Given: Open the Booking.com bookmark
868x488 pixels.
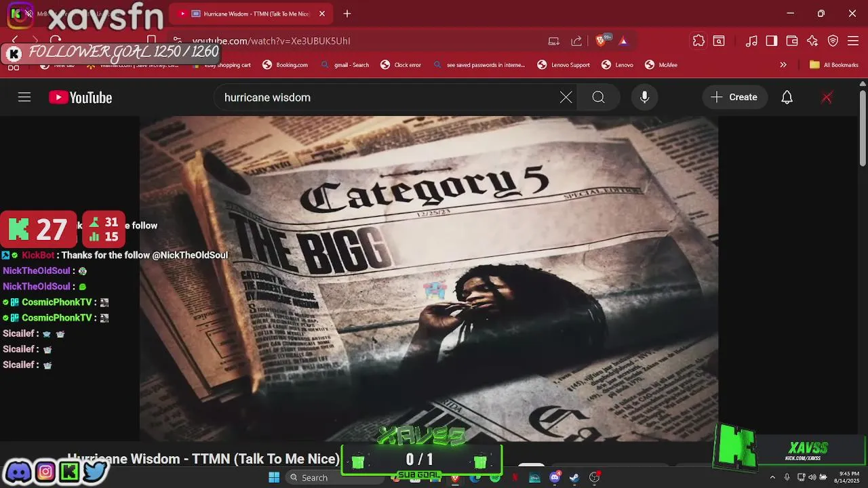Looking at the screenshot, I should tap(285, 65).
